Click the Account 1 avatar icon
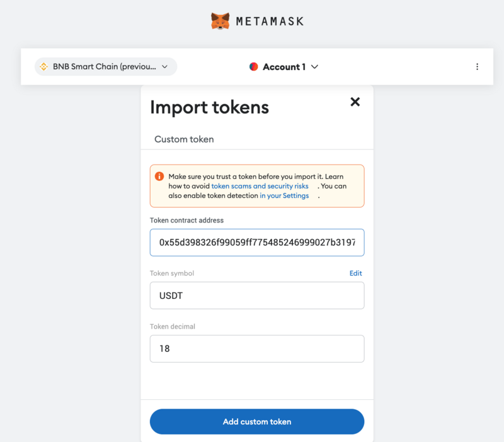The image size is (504, 442). [253, 66]
